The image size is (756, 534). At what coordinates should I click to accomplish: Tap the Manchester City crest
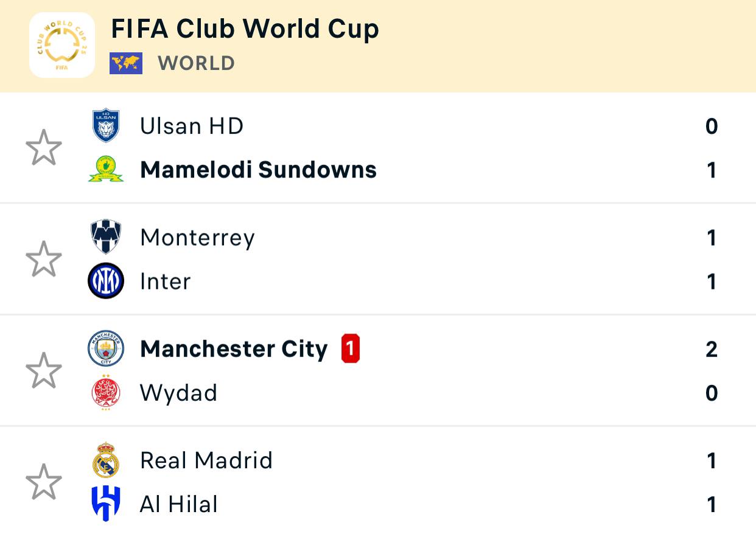[x=106, y=348]
